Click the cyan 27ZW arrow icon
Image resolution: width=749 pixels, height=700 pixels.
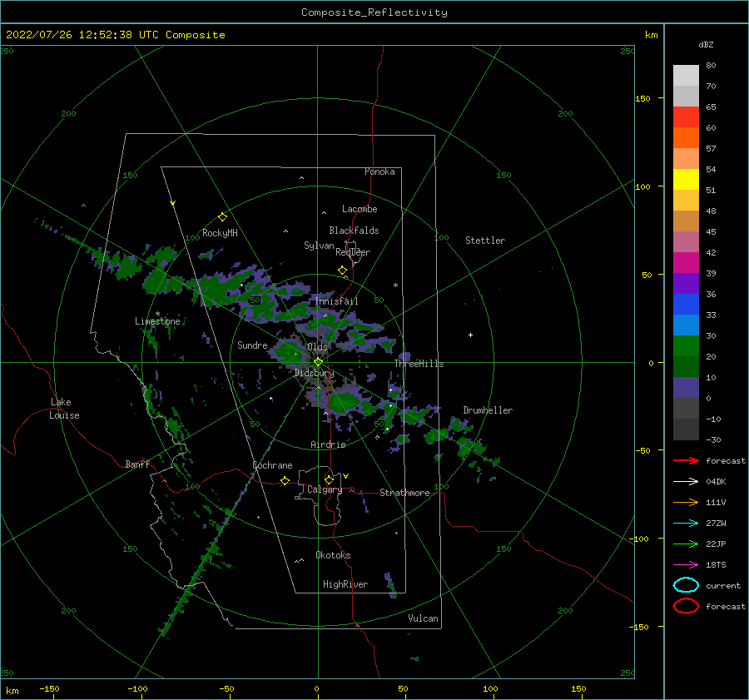[686, 524]
